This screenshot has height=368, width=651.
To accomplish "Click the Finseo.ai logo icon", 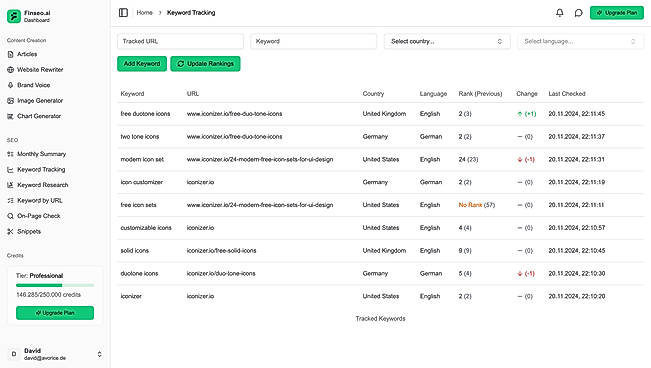I will point(14,16).
